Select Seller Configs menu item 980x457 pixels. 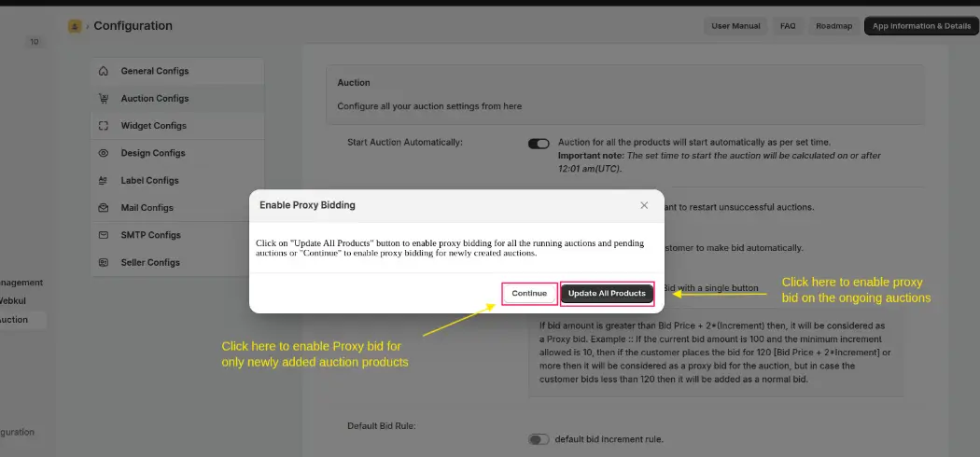point(177,263)
